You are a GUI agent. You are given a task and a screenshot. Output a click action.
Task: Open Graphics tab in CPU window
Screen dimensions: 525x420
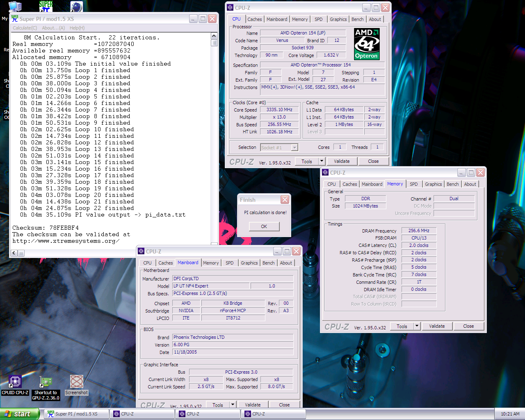pyautogui.click(x=338, y=19)
